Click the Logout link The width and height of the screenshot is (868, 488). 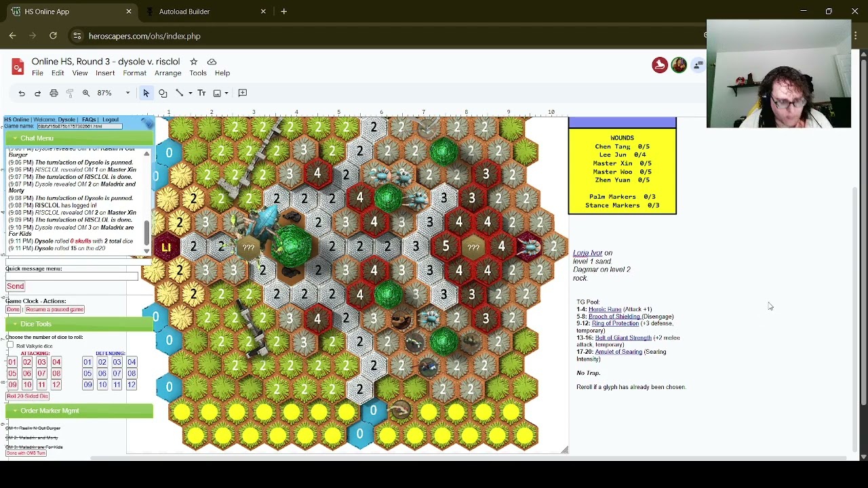pos(111,120)
